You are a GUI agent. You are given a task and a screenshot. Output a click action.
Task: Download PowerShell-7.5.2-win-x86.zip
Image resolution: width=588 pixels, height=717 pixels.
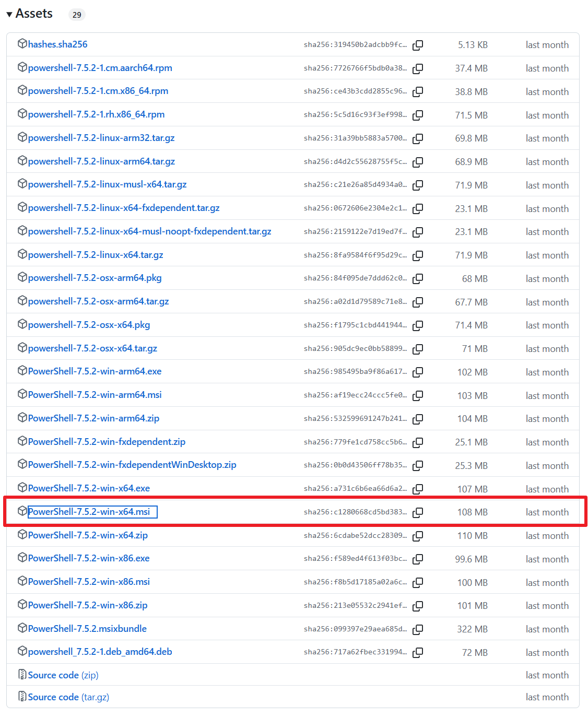(88, 605)
